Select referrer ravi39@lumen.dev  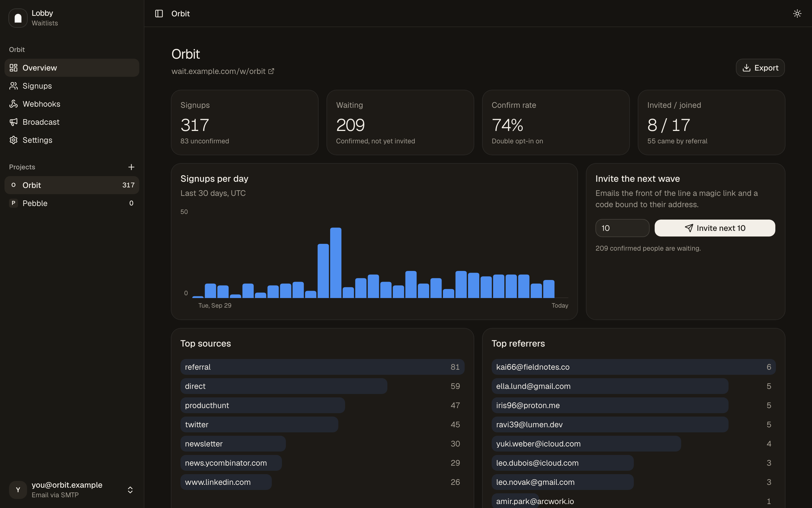[x=634, y=424]
